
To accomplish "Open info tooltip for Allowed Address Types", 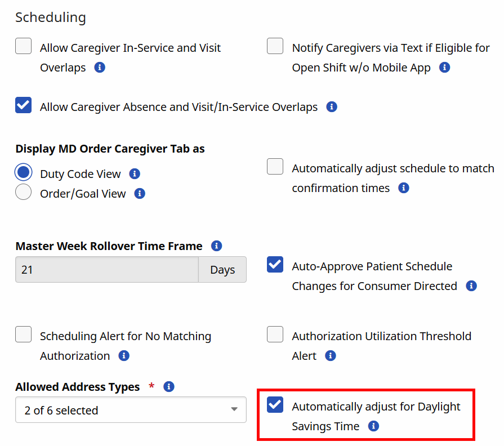I will [x=168, y=387].
